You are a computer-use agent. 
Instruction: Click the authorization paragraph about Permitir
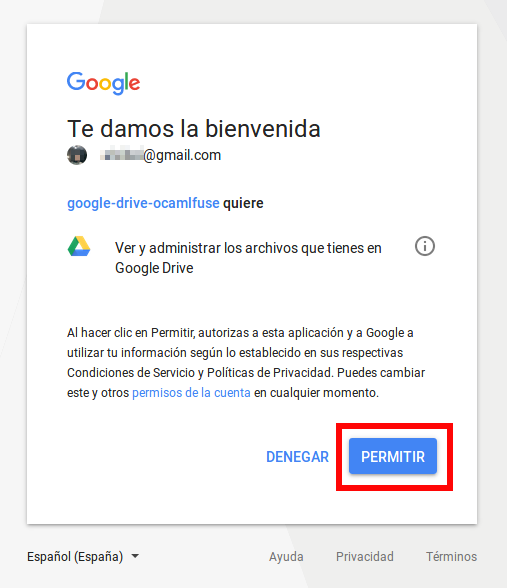246,363
